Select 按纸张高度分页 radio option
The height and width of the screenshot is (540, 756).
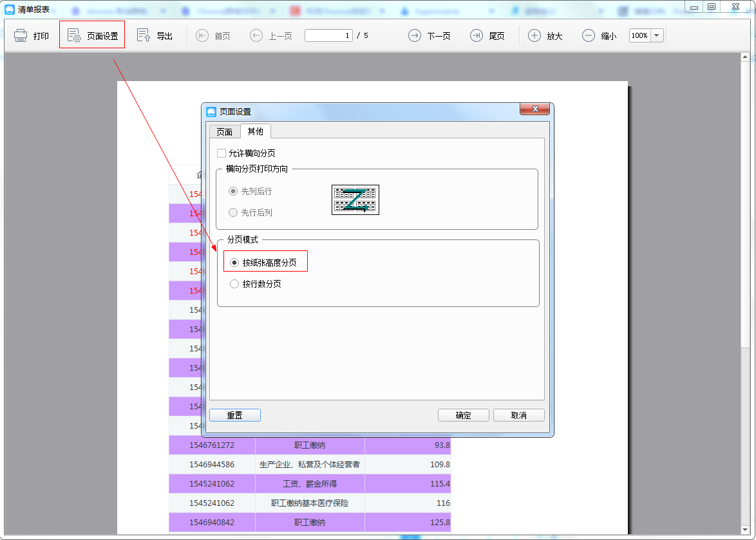(x=234, y=263)
